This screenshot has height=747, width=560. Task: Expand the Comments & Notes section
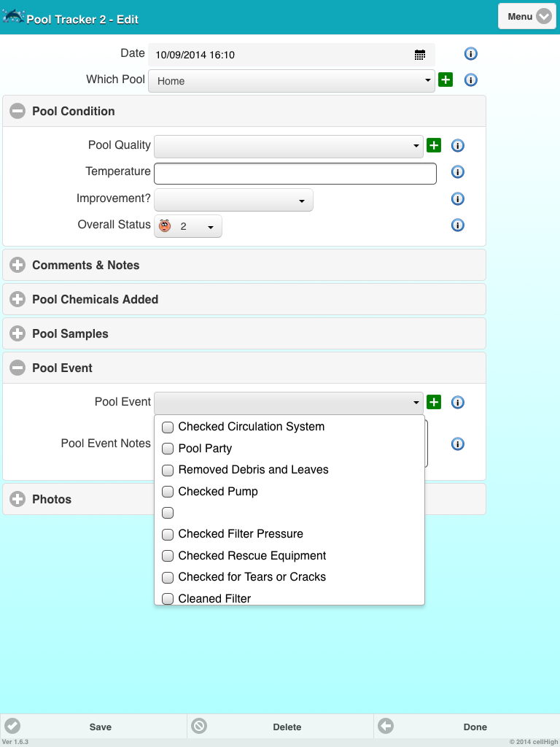click(x=244, y=265)
